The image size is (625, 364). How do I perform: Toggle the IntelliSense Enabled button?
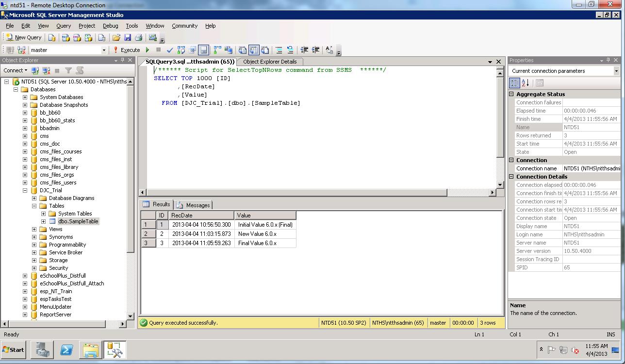(203, 50)
